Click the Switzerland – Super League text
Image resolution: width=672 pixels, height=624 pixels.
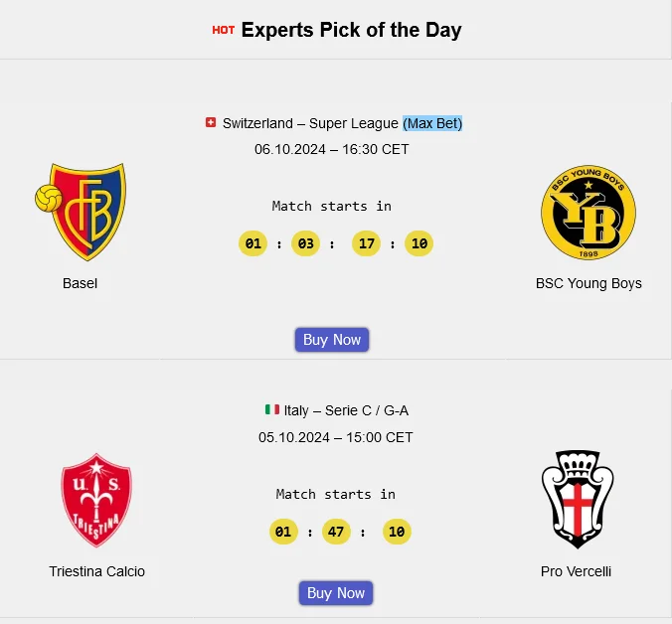pos(310,123)
